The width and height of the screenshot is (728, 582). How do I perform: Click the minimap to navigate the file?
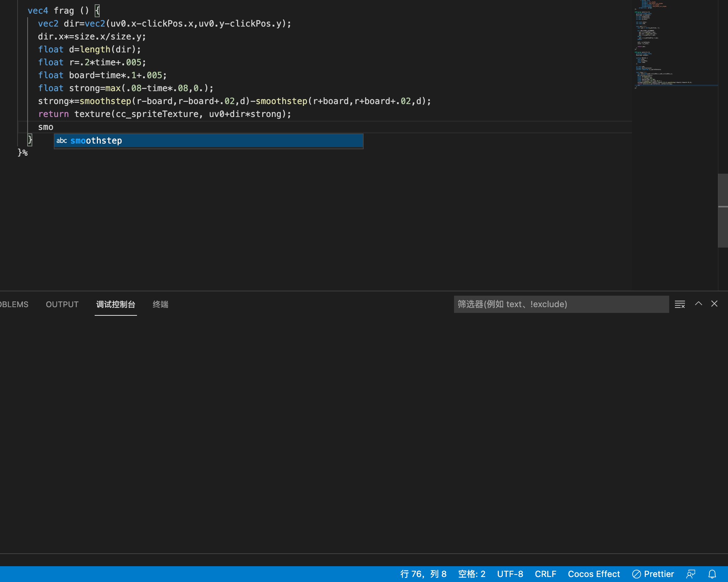click(x=674, y=47)
